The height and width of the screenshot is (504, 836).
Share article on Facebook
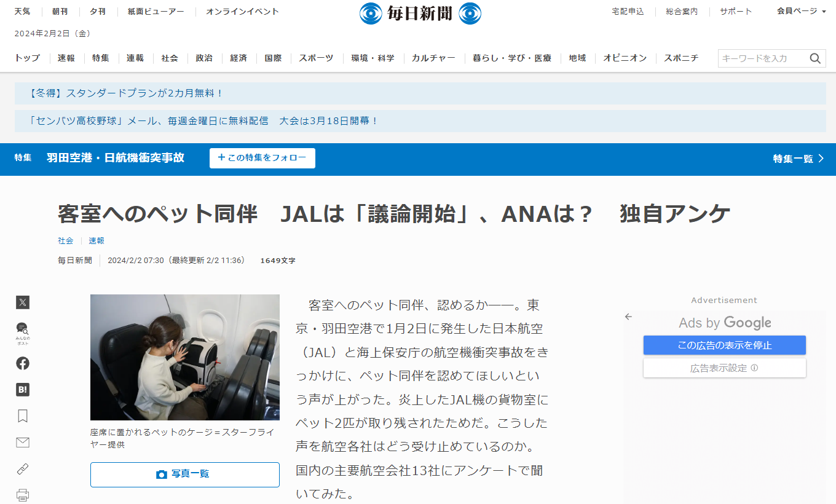coord(23,363)
